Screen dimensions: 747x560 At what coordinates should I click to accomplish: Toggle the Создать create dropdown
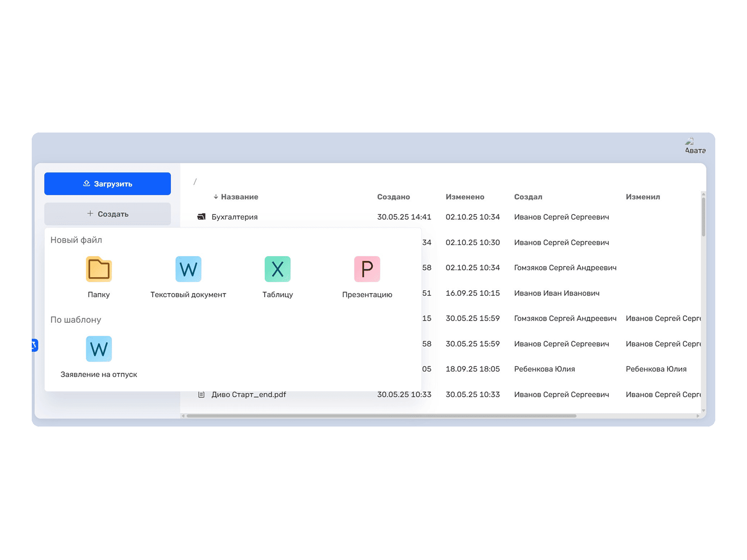107,214
